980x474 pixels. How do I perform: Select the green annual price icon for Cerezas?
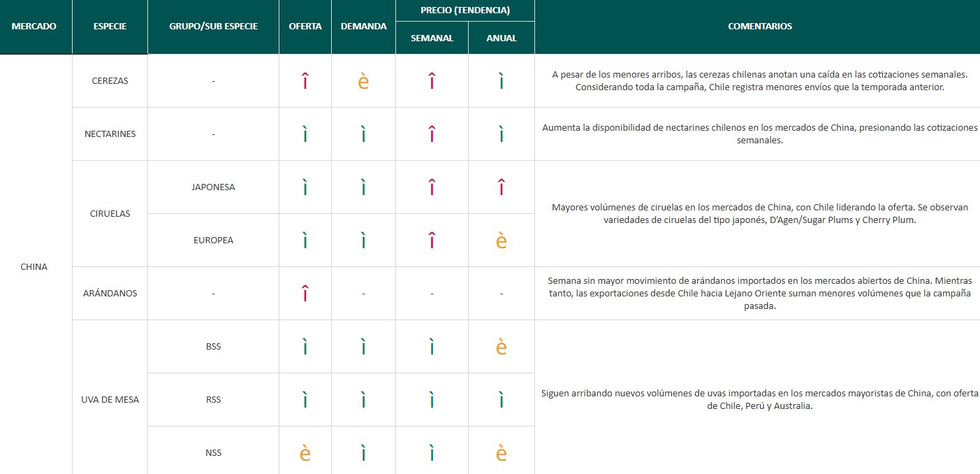coord(502,82)
